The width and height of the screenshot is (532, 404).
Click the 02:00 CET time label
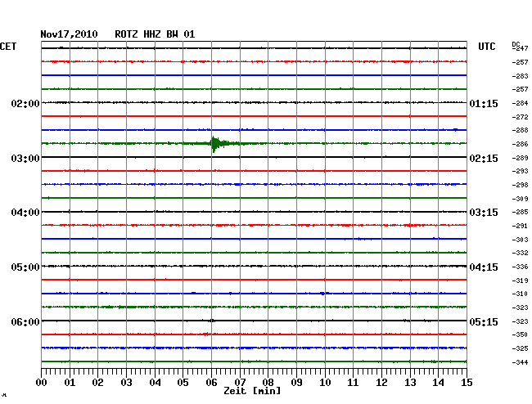pyautogui.click(x=25, y=103)
